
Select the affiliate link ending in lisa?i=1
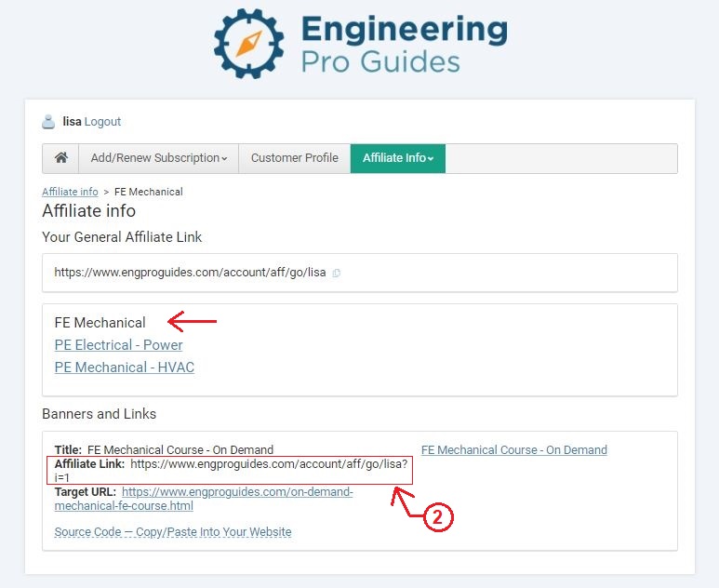231,471
